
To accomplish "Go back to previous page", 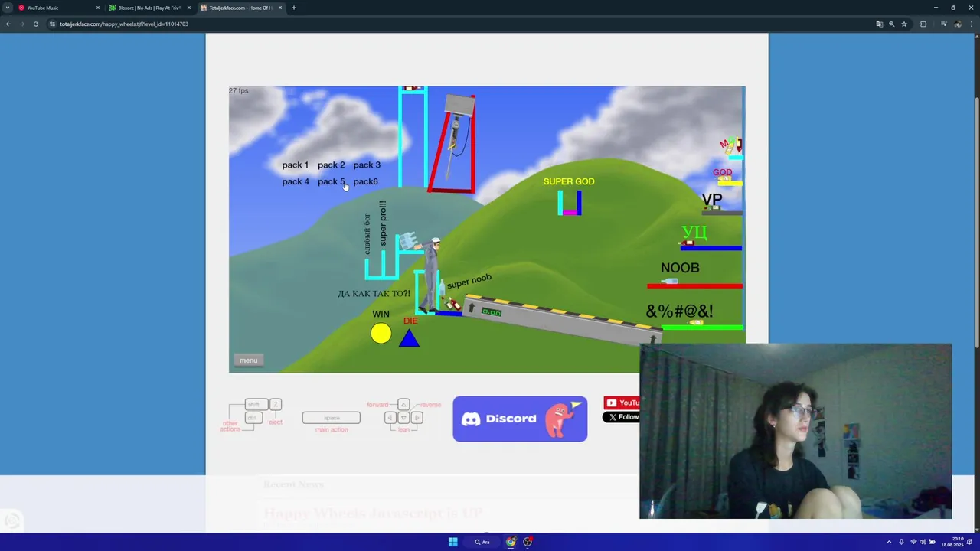I will pyautogui.click(x=8, y=24).
